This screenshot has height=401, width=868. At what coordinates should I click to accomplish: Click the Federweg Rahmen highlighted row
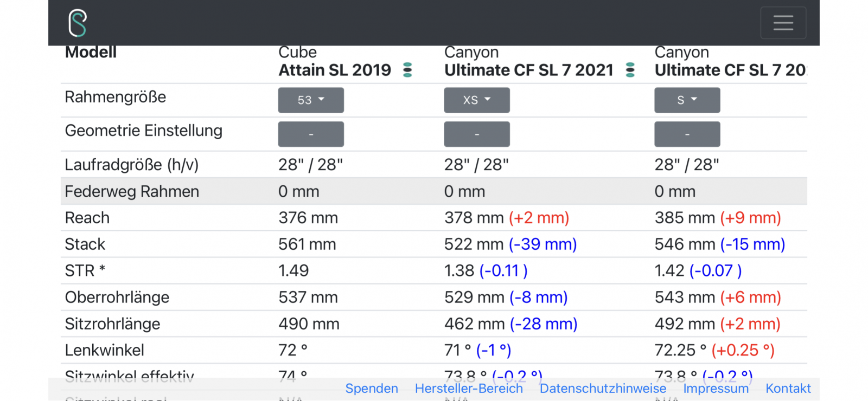[x=434, y=191]
